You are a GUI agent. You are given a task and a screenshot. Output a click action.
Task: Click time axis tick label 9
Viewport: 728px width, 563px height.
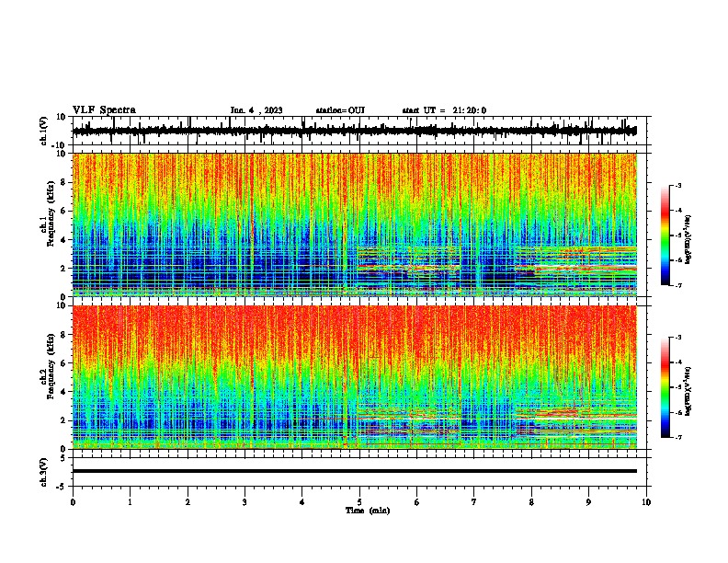[588, 502]
